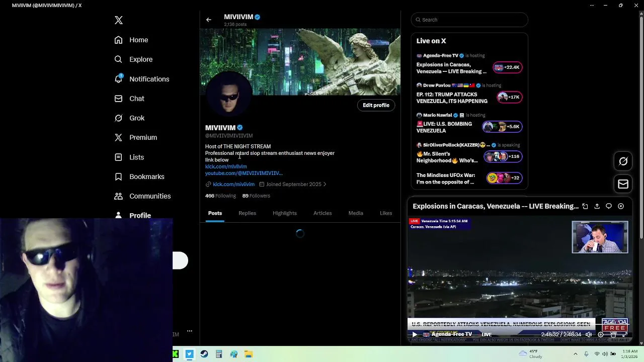Open the Explore page

(133, 59)
